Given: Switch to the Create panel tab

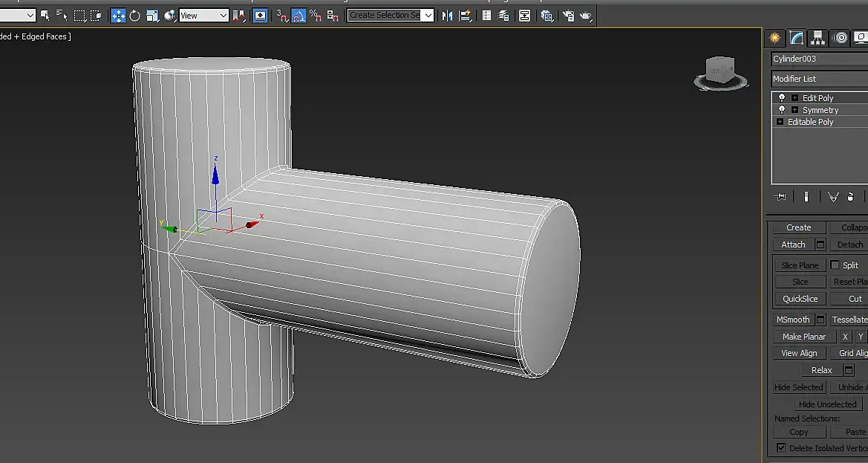Looking at the screenshot, I should pos(774,38).
